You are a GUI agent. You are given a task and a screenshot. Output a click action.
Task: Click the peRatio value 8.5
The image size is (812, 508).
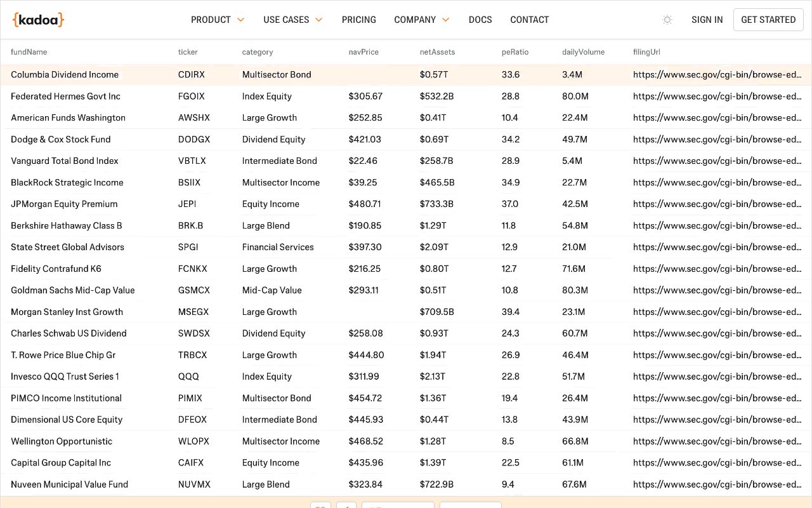508,441
